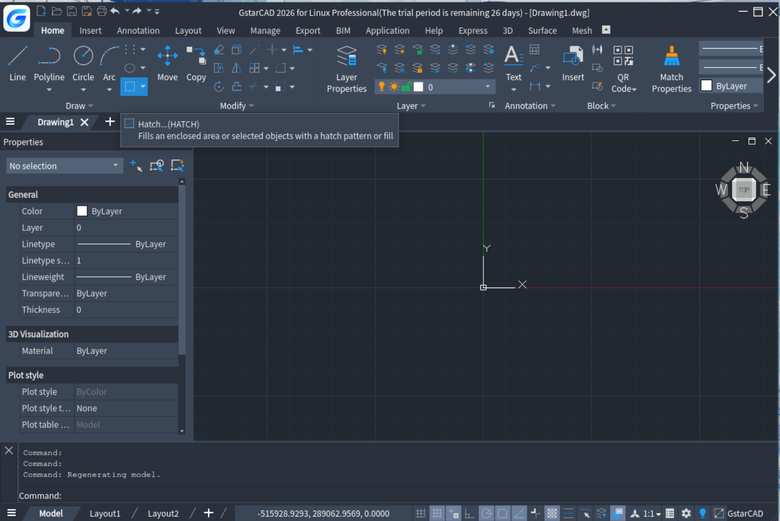Image resolution: width=780 pixels, height=521 pixels.
Task: Expand the Draw panel
Action: tap(79, 105)
